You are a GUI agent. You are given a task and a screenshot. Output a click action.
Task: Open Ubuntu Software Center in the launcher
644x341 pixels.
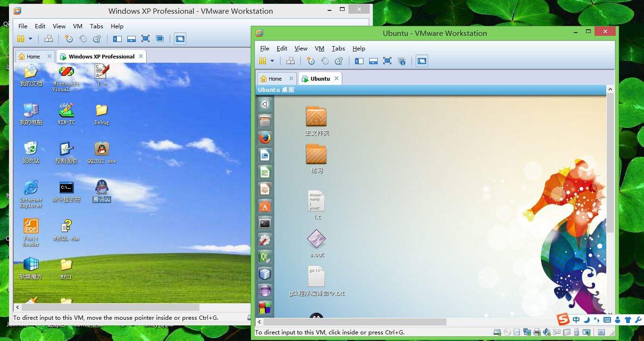click(265, 206)
